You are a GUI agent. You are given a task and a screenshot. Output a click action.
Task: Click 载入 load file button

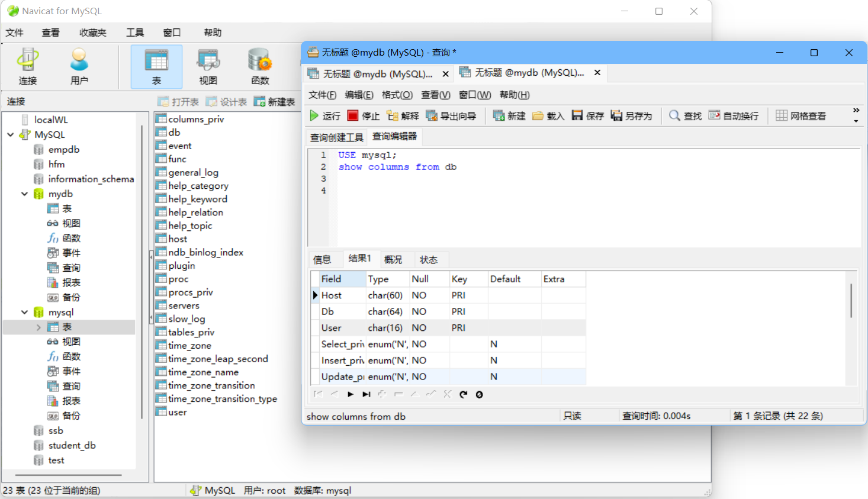(548, 116)
